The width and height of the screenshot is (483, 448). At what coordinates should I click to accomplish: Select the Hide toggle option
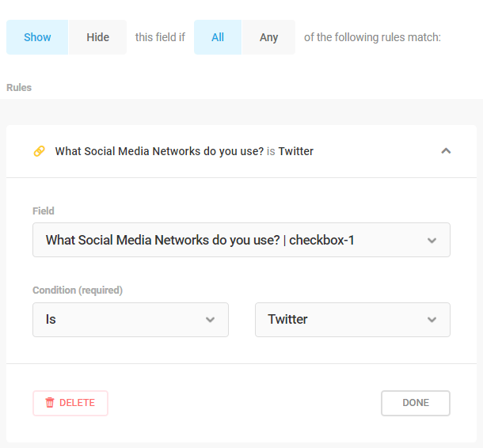(97, 37)
